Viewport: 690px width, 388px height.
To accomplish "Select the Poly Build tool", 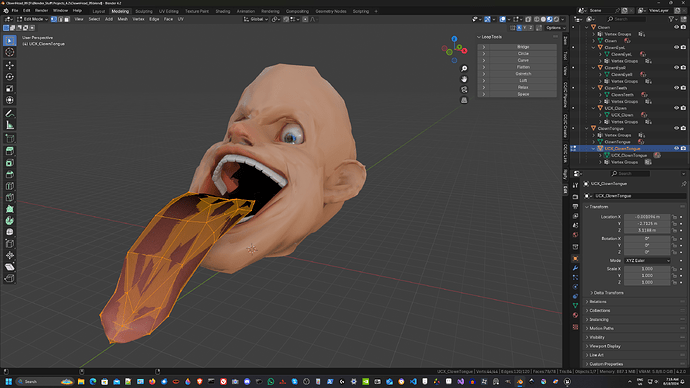I will [10, 209].
